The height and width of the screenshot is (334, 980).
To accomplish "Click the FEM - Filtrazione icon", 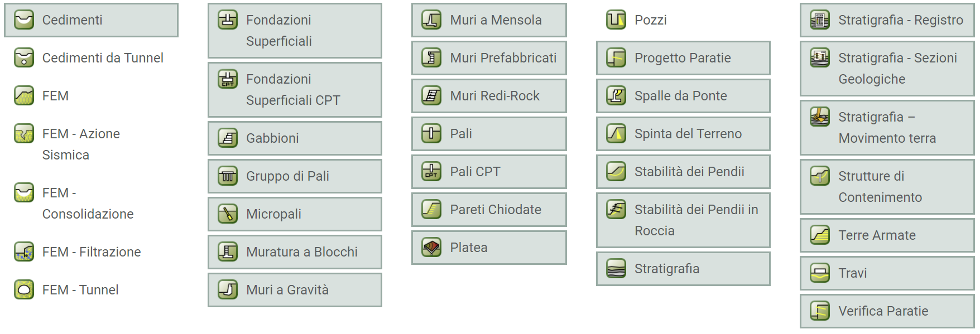I will coord(24,252).
